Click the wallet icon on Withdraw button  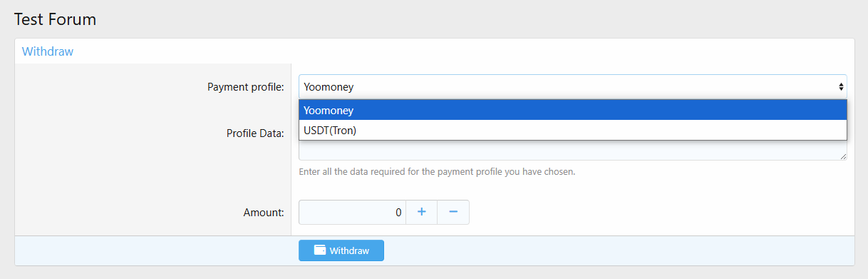[320, 250]
